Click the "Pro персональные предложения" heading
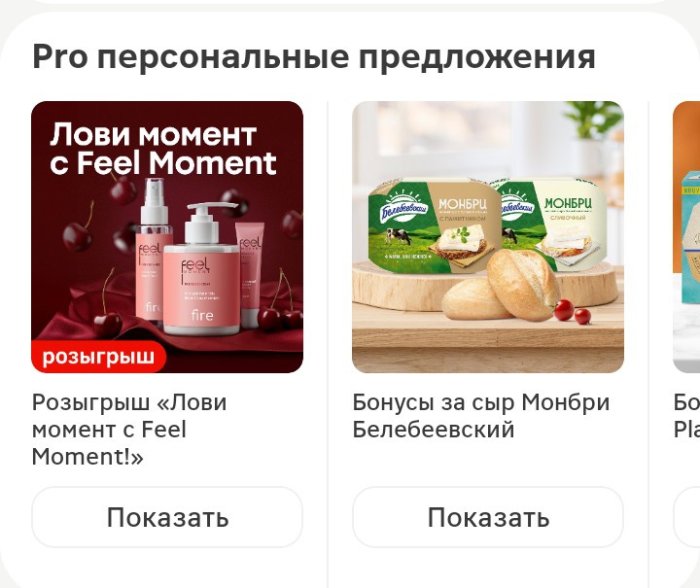This screenshot has width=700, height=588. tap(314, 57)
